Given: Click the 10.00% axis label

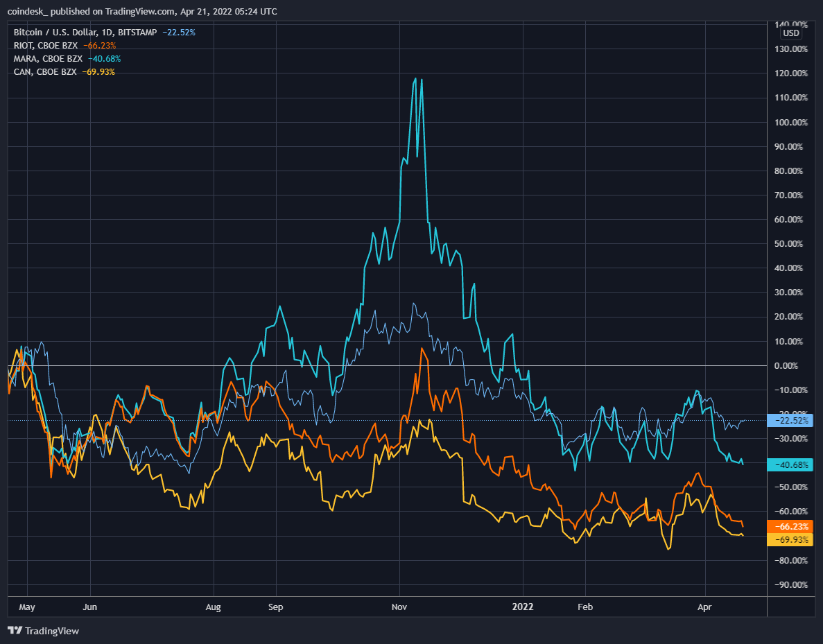Looking at the screenshot, I should click(789, 342).
